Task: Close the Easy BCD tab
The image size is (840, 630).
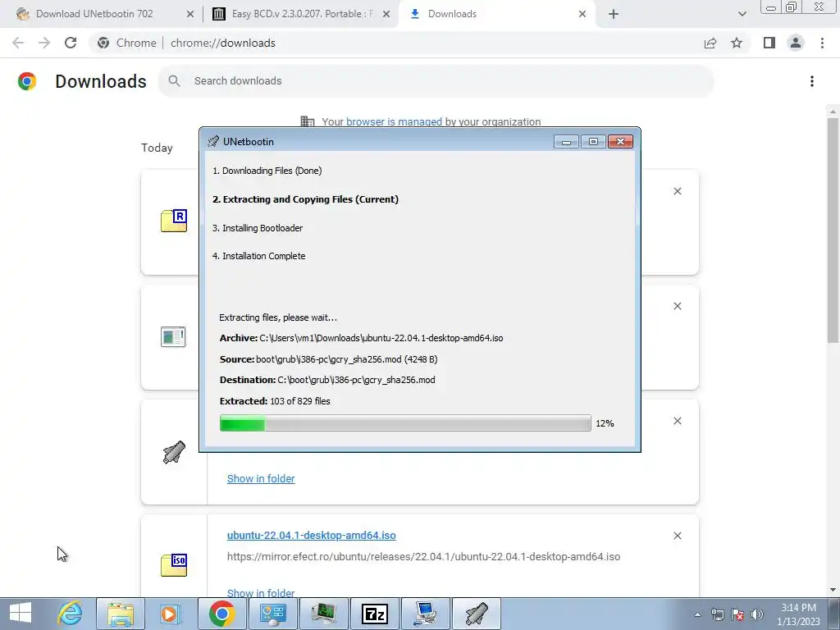Action: click(386, 14)
